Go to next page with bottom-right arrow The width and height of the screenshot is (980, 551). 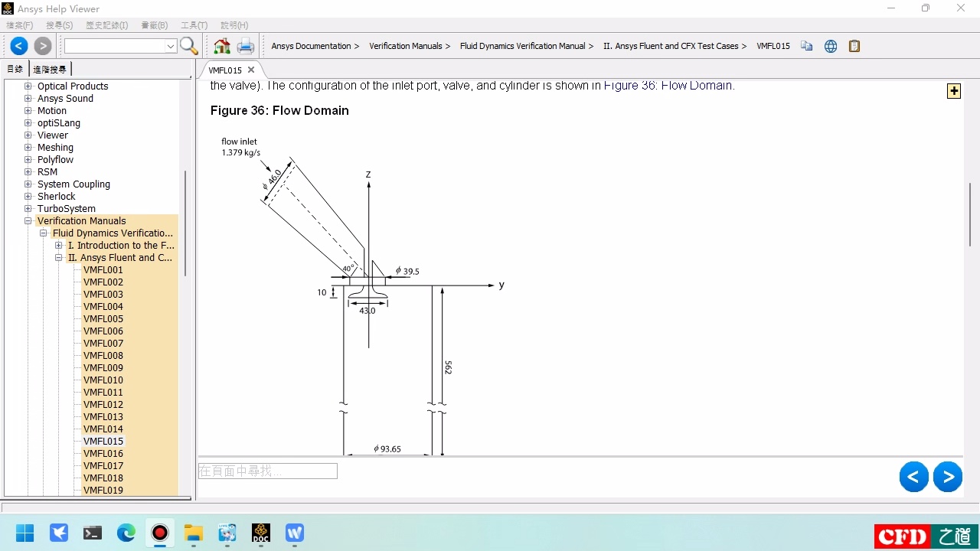[x=948, y=477]
